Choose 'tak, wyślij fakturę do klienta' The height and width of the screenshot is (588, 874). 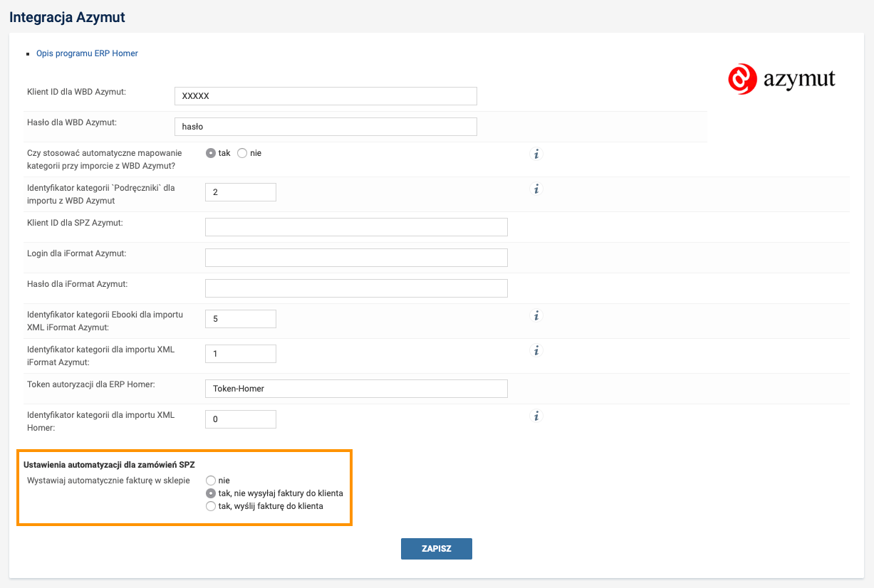(211, 506)
